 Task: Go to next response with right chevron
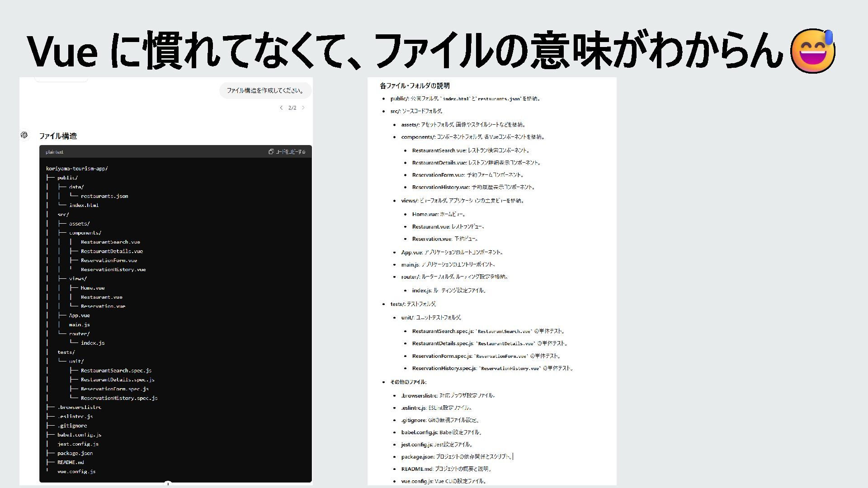(x=303, y=108)
